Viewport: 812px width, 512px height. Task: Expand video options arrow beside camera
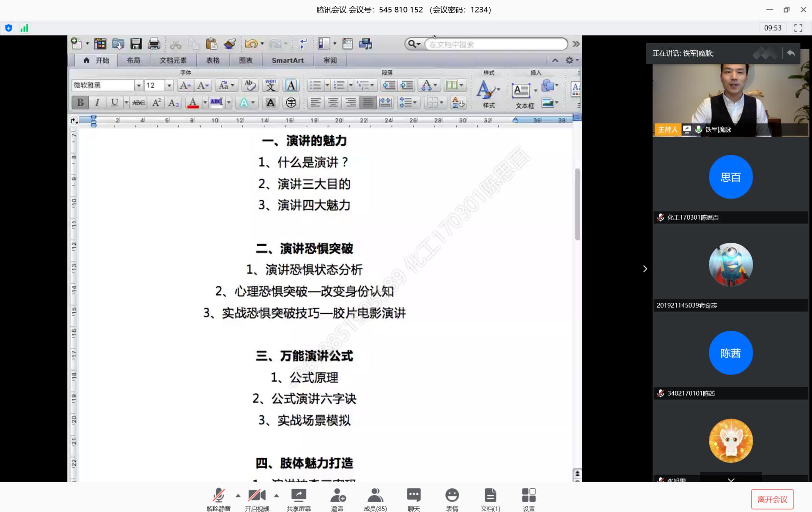[277, 495]
